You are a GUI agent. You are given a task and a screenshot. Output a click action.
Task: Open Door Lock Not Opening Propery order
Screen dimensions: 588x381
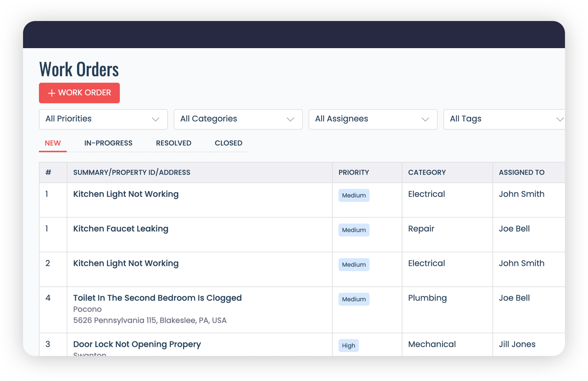point(137,344)
